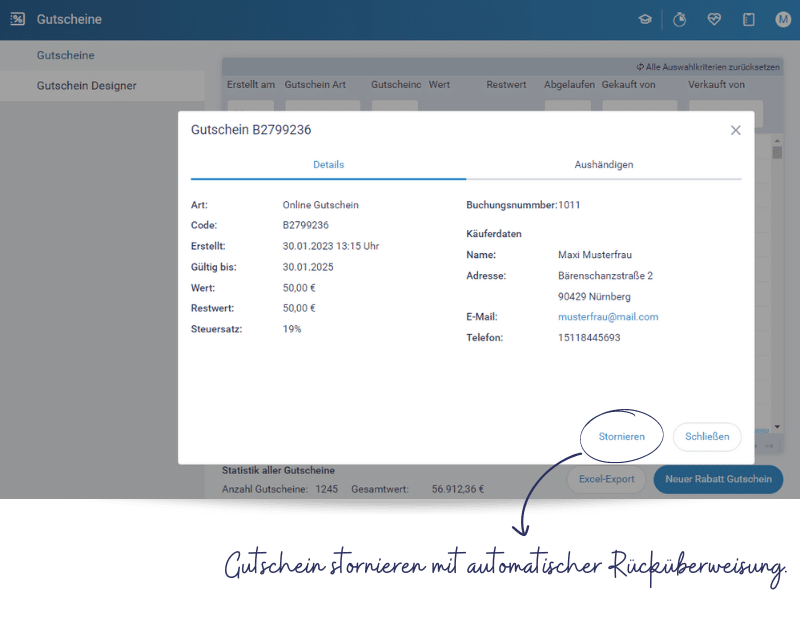Screen dimensions: 800x632
Task: Click Alle Auswahlkriterien zurücksetzen link
Action: tap(708, 67)
